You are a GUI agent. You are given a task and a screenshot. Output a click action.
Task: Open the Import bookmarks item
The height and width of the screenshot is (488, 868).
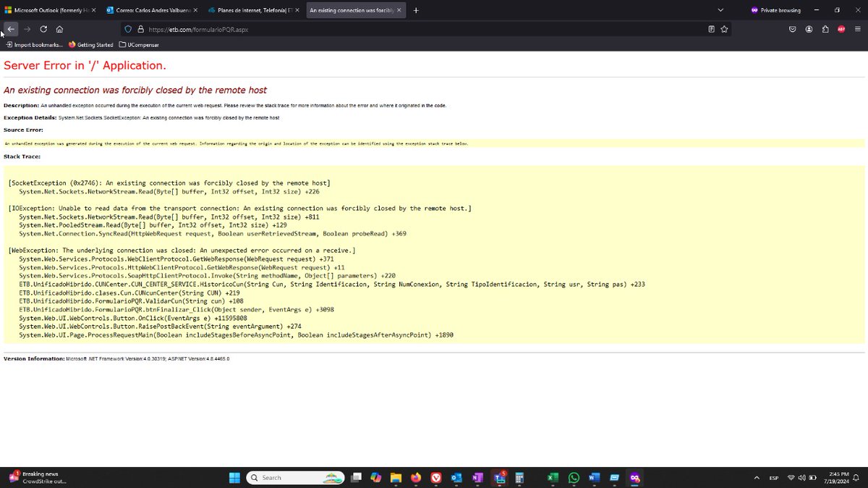pyautogui.click(x=34, y=45)
